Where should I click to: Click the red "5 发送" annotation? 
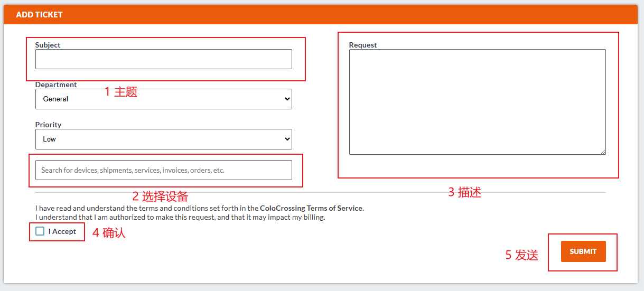point(521,255)
